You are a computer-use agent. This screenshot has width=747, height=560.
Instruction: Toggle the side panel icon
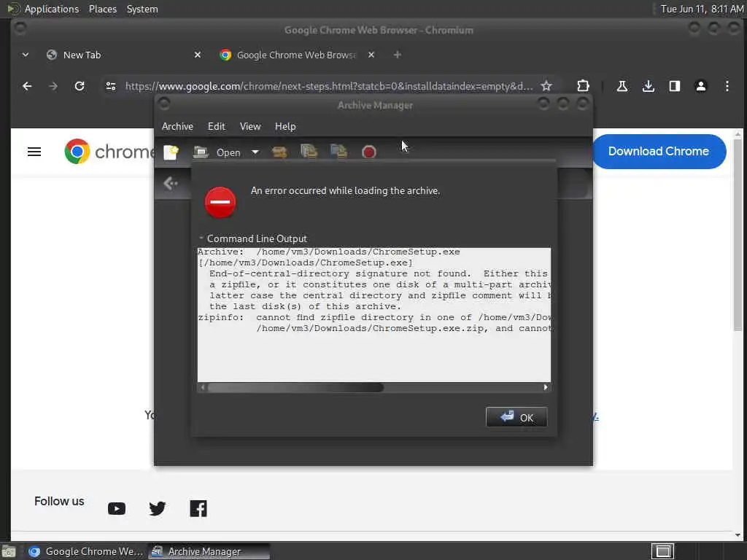675,86
